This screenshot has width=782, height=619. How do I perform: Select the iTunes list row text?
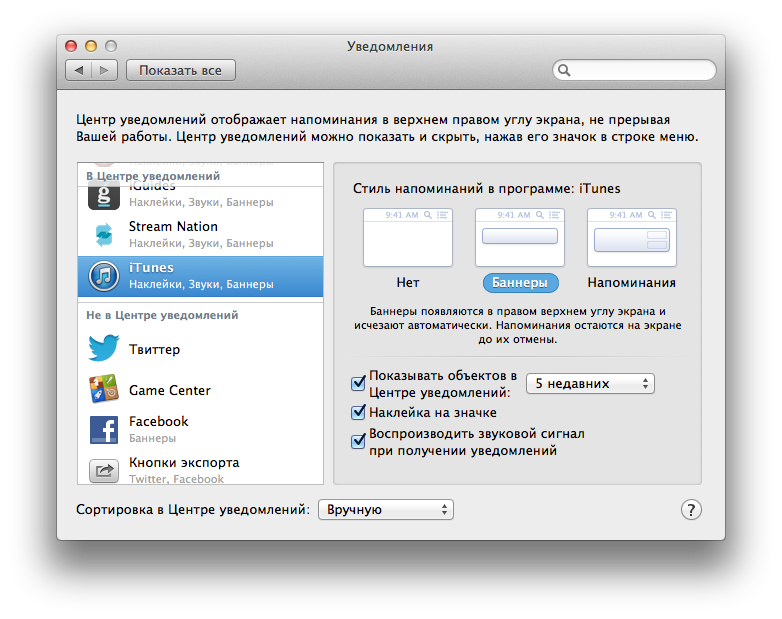pos(201,275)
